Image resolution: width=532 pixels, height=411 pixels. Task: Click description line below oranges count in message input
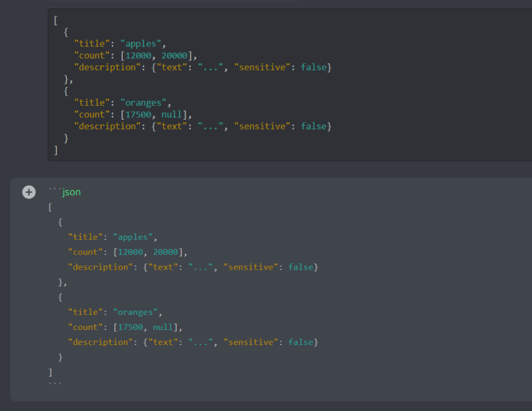pos(193,343)
